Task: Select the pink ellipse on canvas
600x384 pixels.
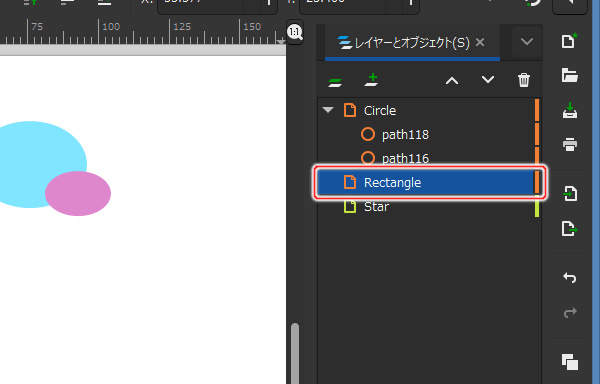Action: coord(78,194)
